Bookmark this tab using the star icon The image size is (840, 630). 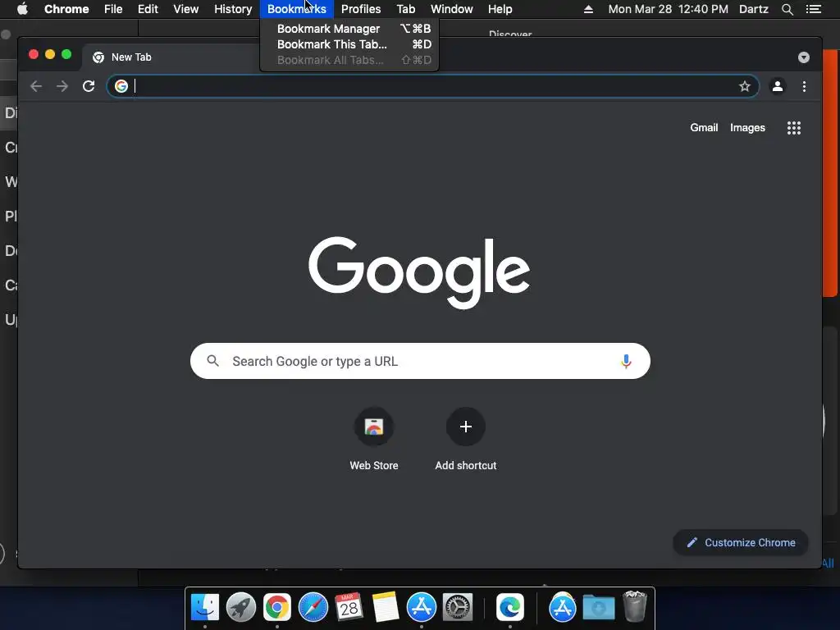tap(745, 86)
